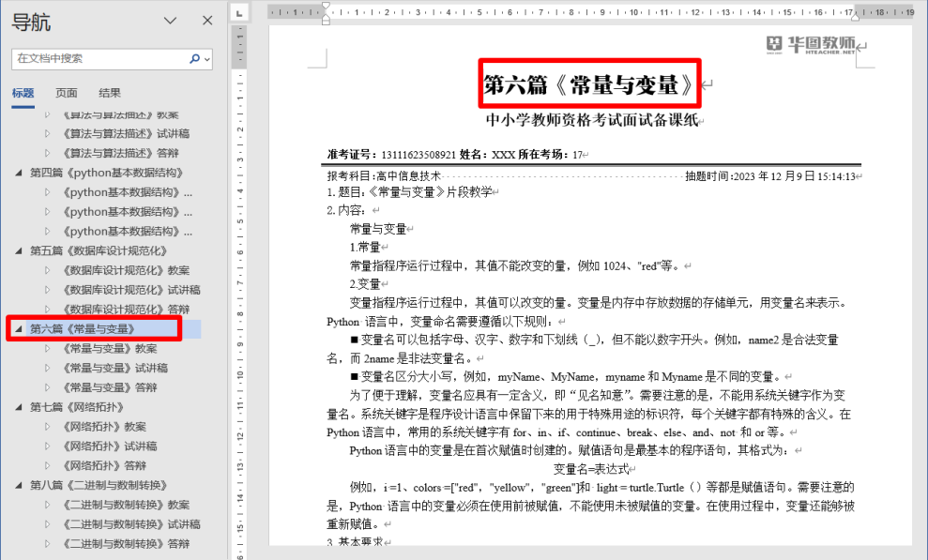Click the first-line indent marker on the ruler
The image size is (928, 560).
click(326, 8)
